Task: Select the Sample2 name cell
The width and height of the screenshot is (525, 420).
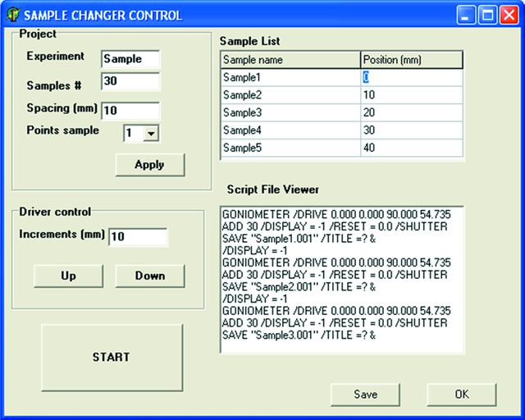Action: pyautogui.click(x=290, y=95)
